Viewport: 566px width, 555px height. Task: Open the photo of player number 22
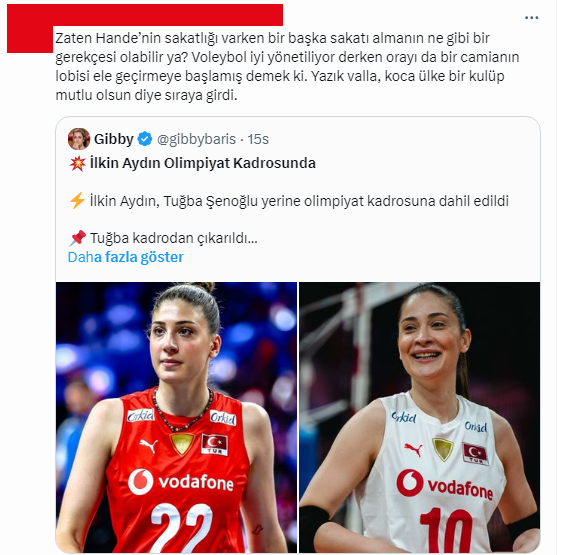tap(176, 417)
